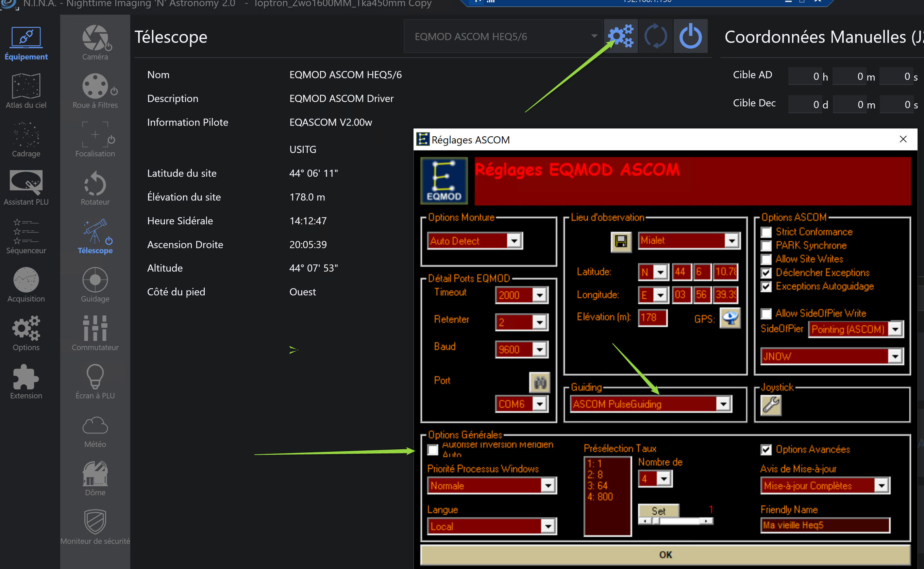
Task: Open the Baud rate 9600 dropdown
Action: tap(540, 350)
